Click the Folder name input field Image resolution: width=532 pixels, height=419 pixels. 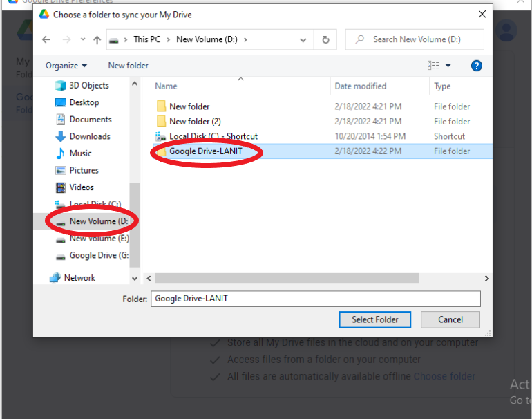click(315, 298)
